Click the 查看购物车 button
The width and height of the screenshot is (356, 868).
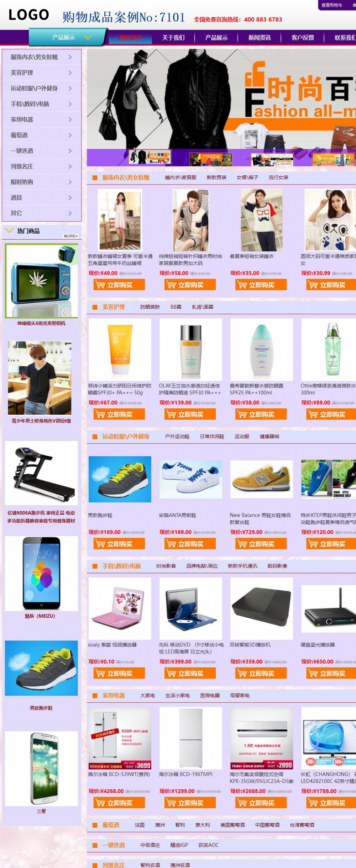pyautogui.click(x=332, y=5)
